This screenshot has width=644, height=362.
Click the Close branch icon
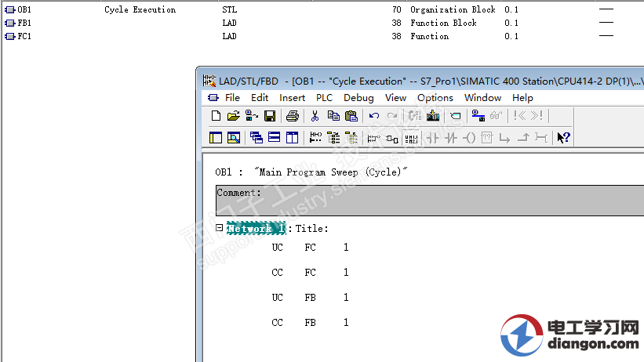[523, 138]
